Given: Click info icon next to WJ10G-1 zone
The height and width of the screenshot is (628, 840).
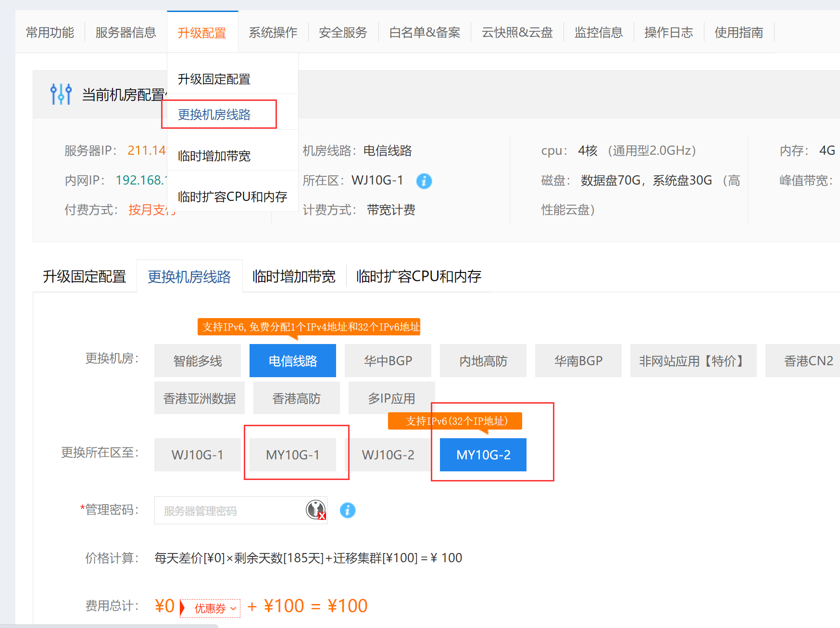Looking at the screenshot, I should pos(424,181).
